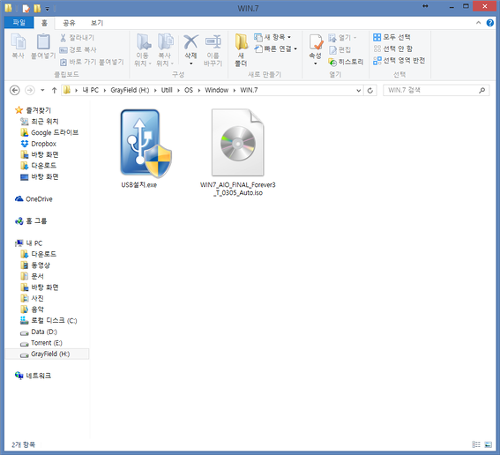Open the History (히스토리) command
500x455 pixels.
(x=346, y=62)
